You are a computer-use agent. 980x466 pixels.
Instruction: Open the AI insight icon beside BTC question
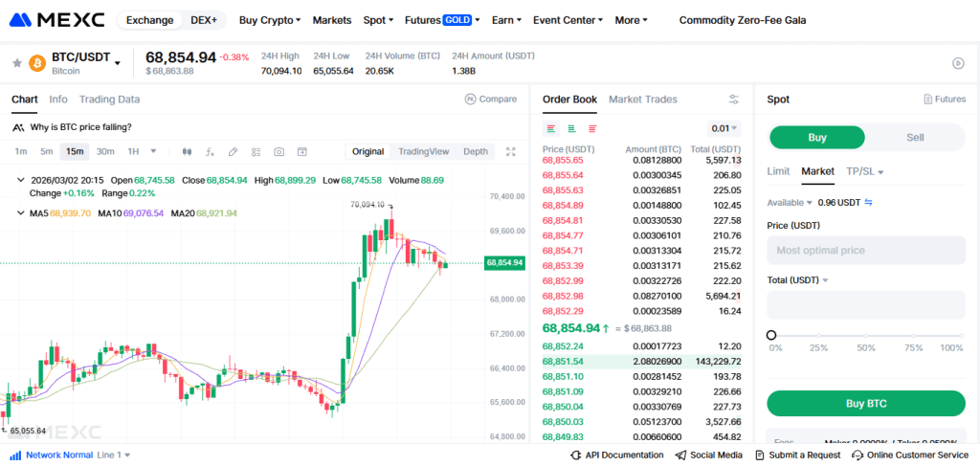tap(19, 127)
